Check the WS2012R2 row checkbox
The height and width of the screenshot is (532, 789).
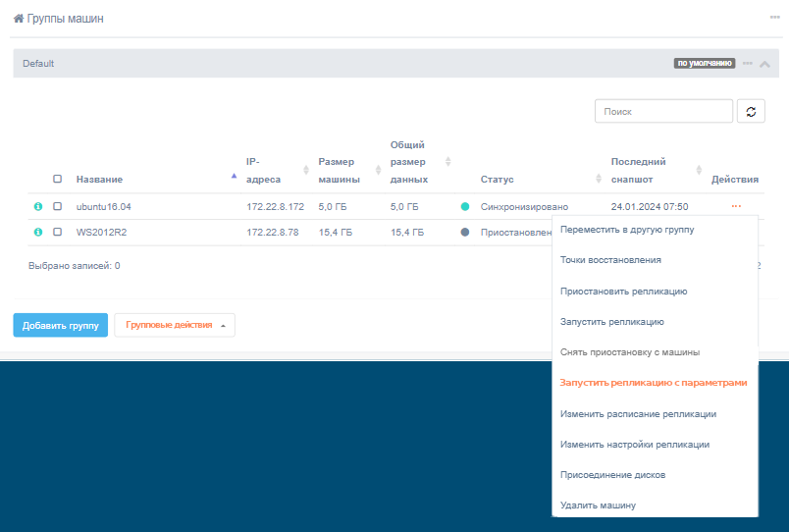pyautogui.click(x=57, y=233)
